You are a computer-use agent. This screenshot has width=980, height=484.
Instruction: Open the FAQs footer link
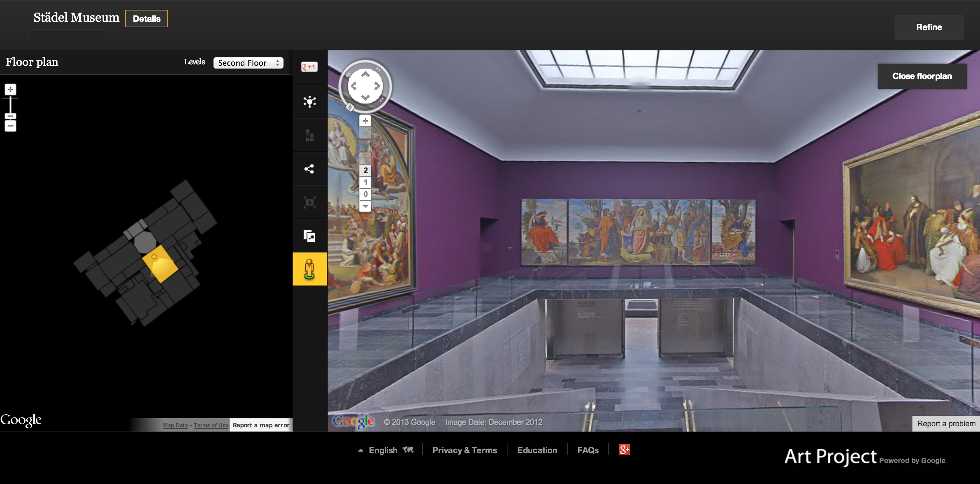[588, 450]
